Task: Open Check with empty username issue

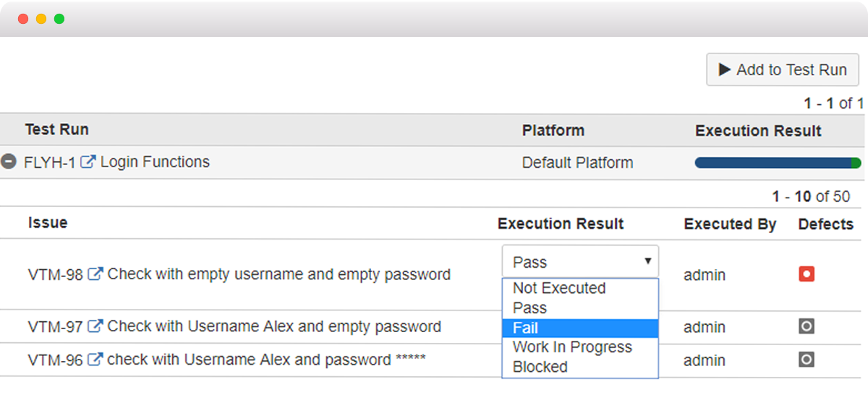Action: click(x=279, y=275)
